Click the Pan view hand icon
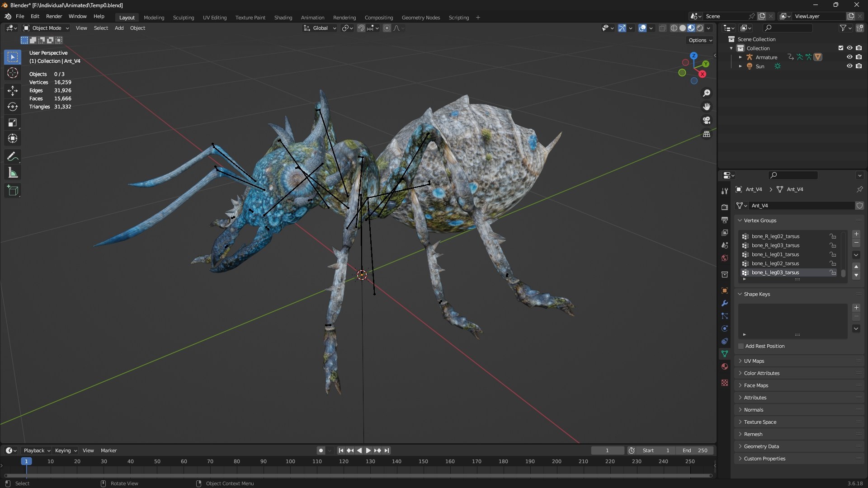Screen dimensions: 868x488 pyautogui.click(x=707, y=107)
